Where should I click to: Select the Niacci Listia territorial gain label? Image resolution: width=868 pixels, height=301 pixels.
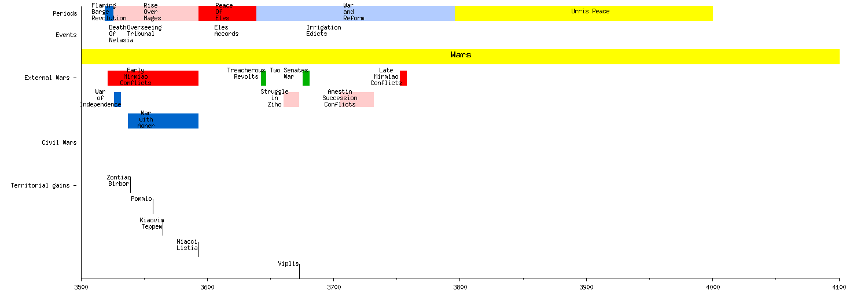pos(187,245)
